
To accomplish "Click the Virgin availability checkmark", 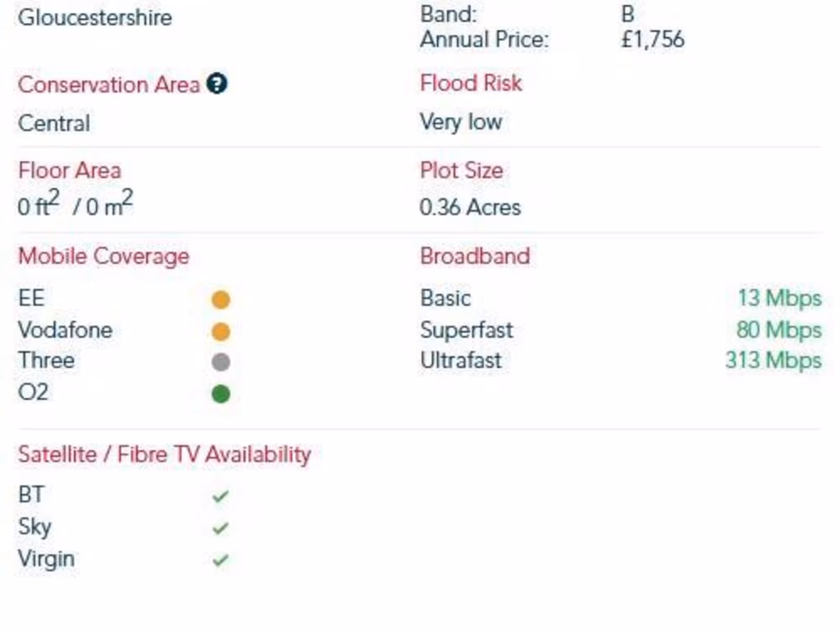I will (220, 560).
